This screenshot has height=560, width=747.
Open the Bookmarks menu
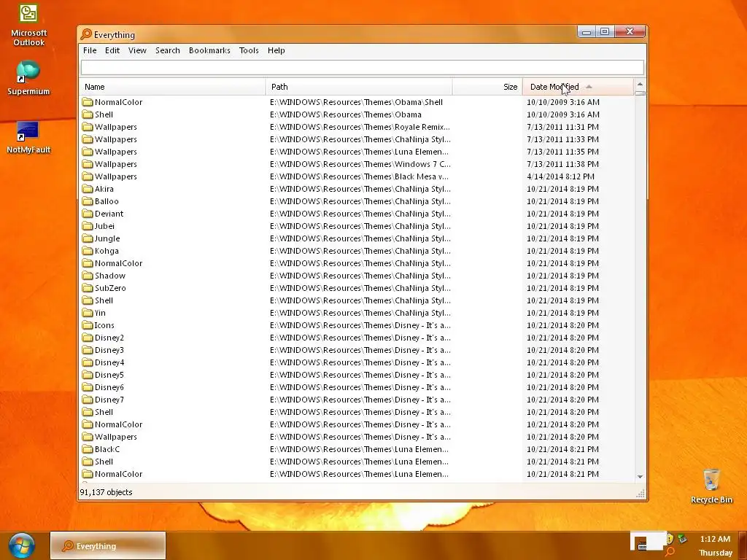(x=209, y=50)
